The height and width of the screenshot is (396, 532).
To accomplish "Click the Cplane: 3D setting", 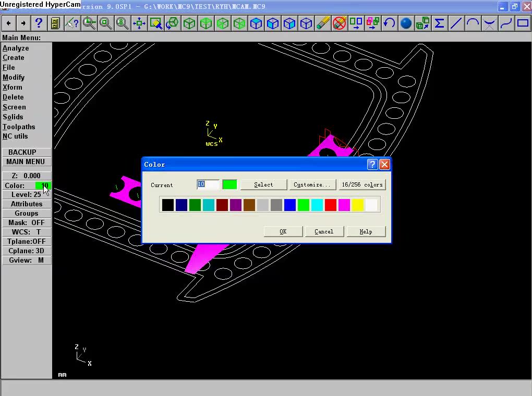I will 27,251.
